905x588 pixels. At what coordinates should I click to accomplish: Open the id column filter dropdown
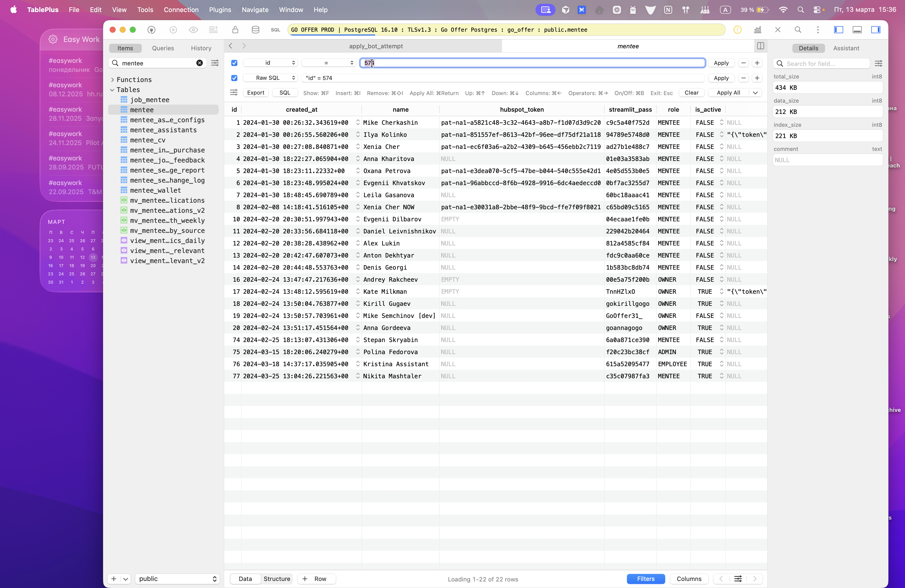[270, 63]
